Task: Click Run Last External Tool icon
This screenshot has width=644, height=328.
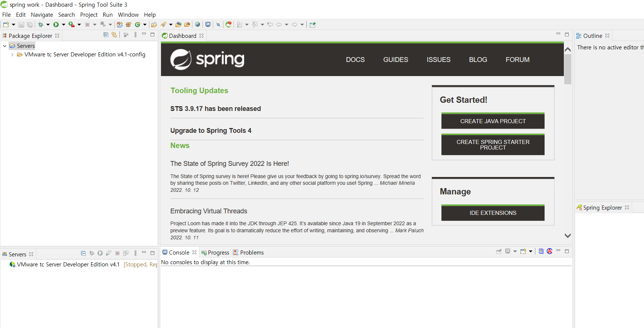Action: pos(72,24)
